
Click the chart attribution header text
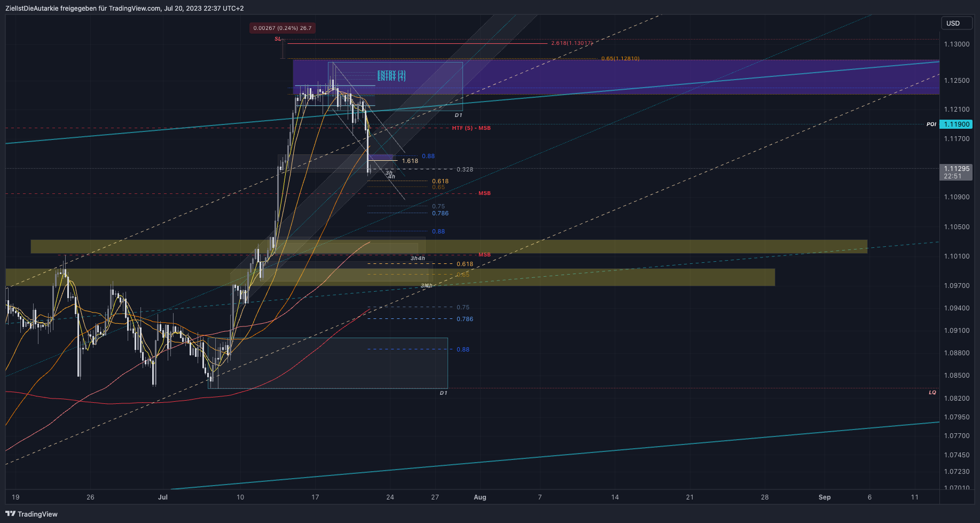pos(124,8)
